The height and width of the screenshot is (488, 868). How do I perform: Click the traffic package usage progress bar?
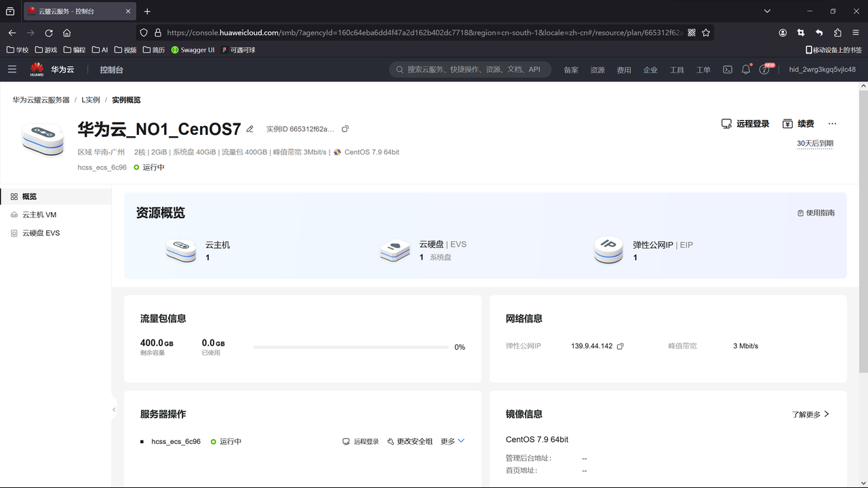tap(350, 347)
